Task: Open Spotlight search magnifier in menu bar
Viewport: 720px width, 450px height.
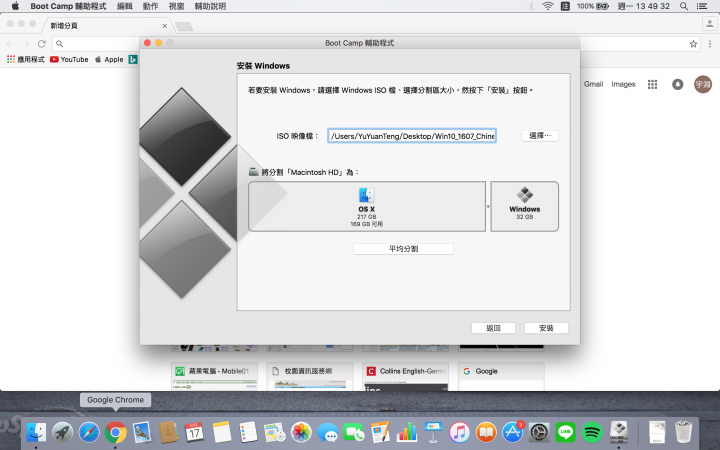Action: tap(684, 6)
